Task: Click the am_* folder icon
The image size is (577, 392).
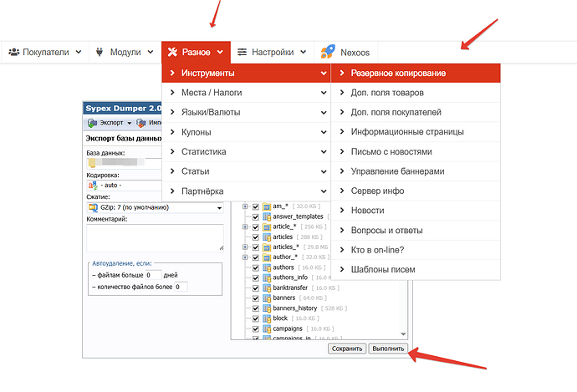Action: [267, 206]
